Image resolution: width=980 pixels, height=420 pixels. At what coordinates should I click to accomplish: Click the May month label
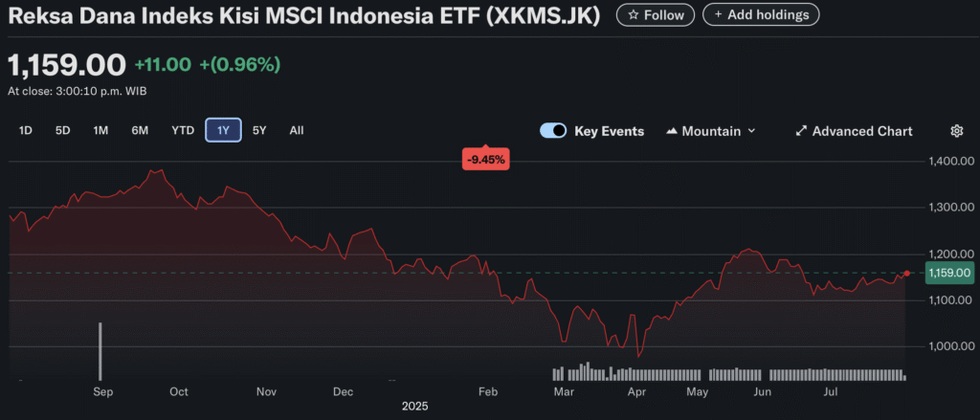point(698,392)
